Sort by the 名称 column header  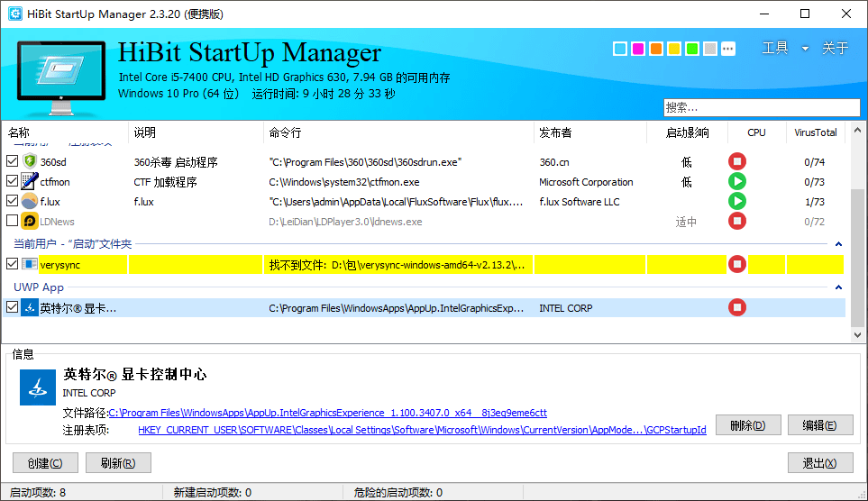tap(65, 132)
